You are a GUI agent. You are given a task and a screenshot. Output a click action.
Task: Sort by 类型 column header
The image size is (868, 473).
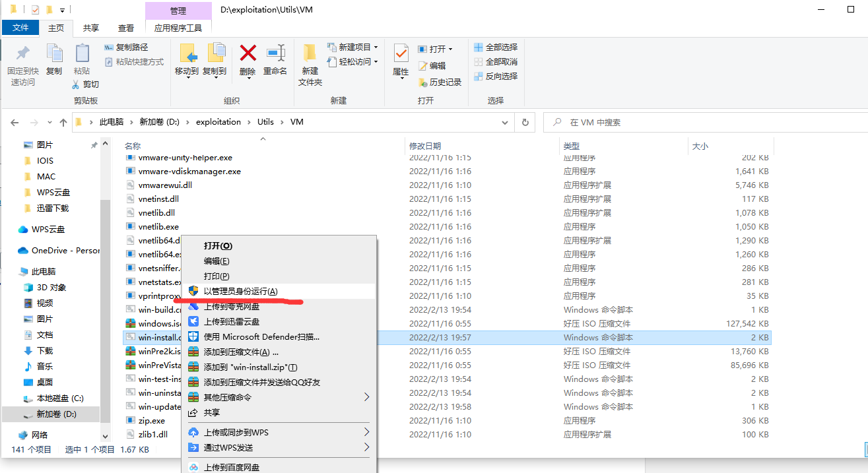click(x=572, y=146)
